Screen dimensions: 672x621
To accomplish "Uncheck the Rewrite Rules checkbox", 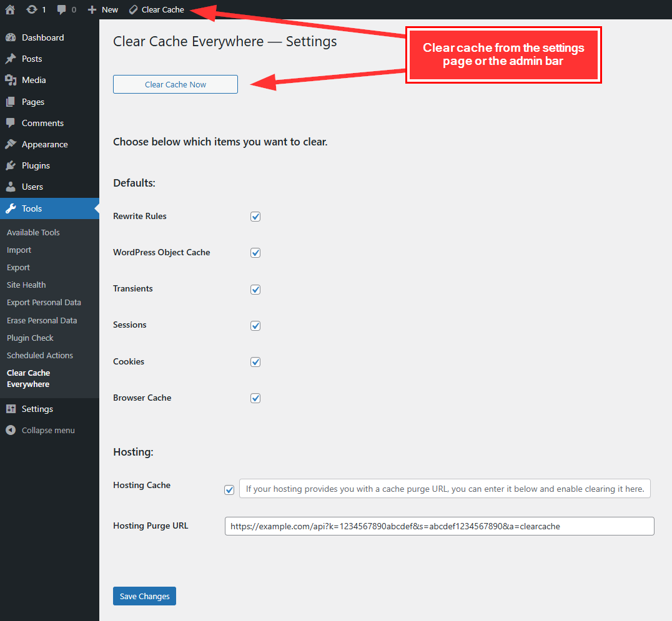I will [x=255, y=217].
